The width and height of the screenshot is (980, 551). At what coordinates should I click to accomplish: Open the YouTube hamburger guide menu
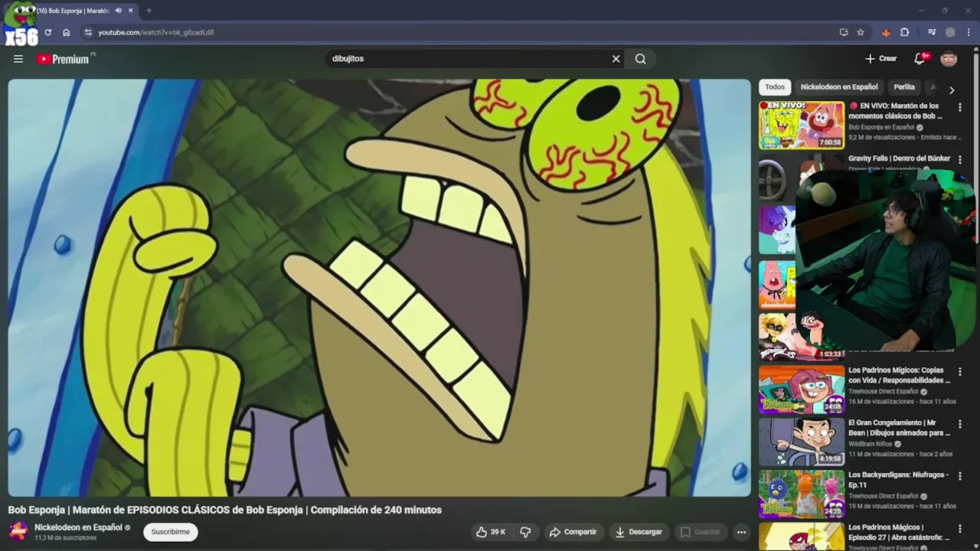coord(18,59)
